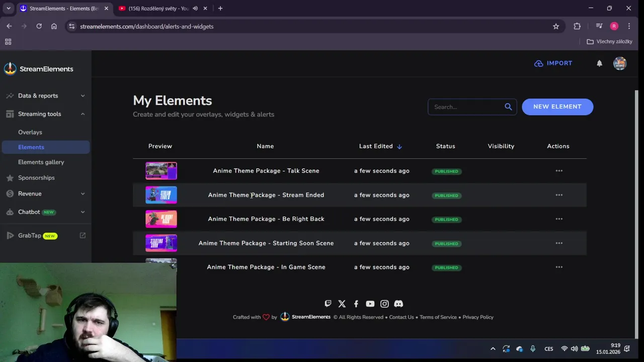
Task: Click the Data & reports chart icon
Action: [10, 96]
